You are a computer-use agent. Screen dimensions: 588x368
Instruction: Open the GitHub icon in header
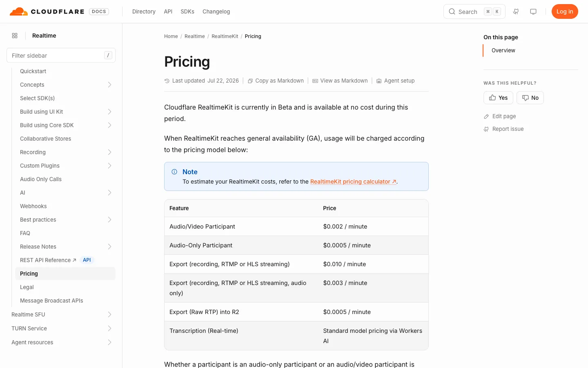point(516,11)
